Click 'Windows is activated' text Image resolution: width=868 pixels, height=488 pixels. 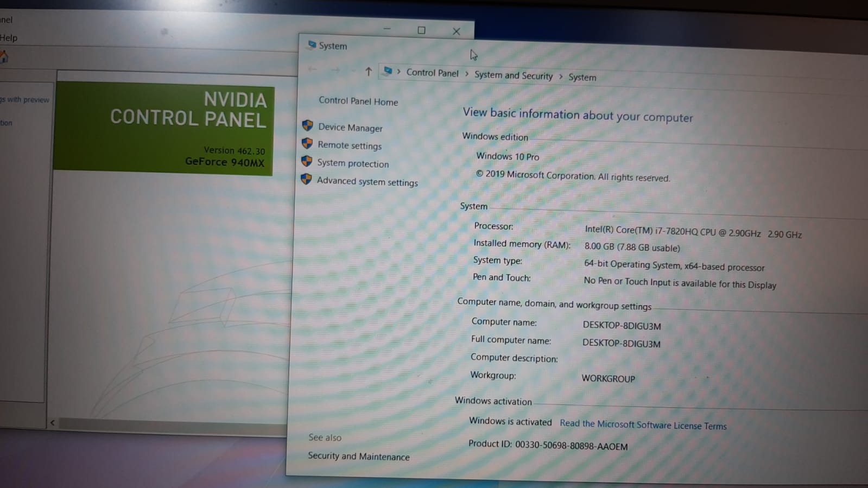coord(510,421)
